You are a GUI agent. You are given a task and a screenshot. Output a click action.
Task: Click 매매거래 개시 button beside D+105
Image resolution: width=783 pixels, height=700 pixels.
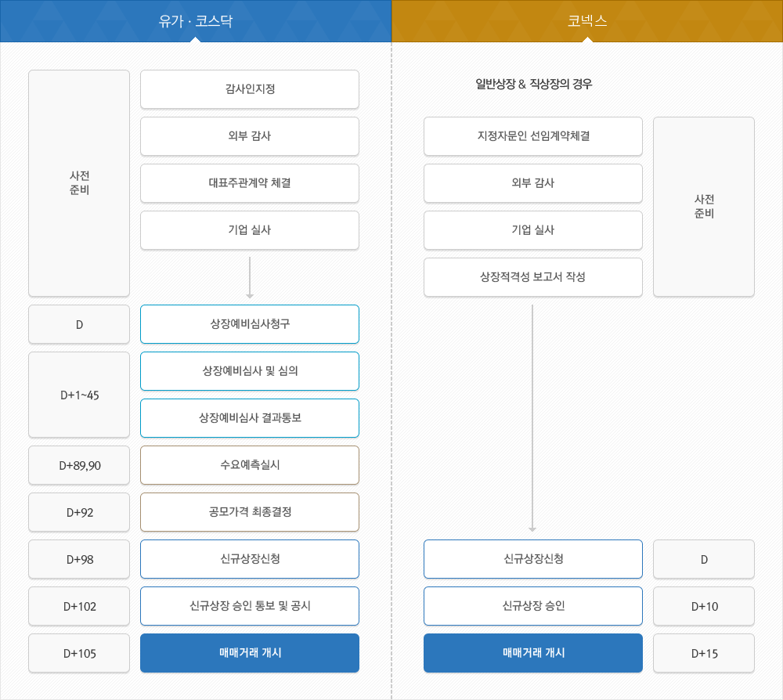pyautogui.click(x=250, y=652)
